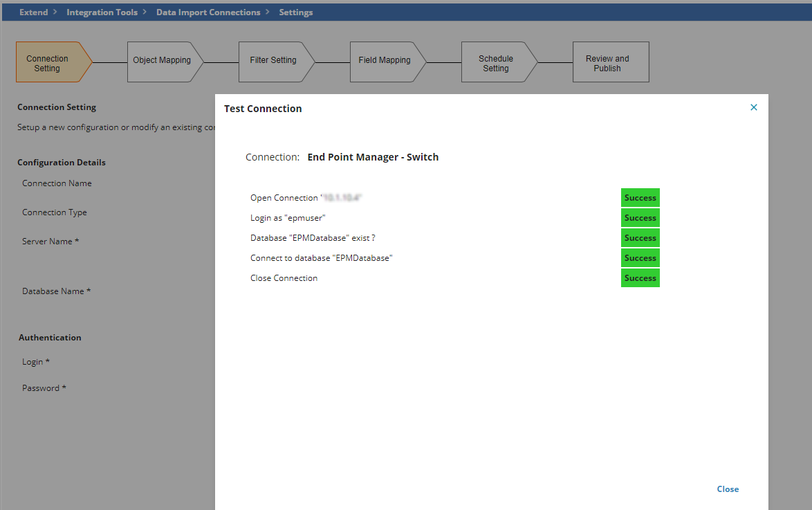This screenshot has width=812, height=510.
Task: Click the Test Connection dialog title
Action: click(x=263, y=109)
